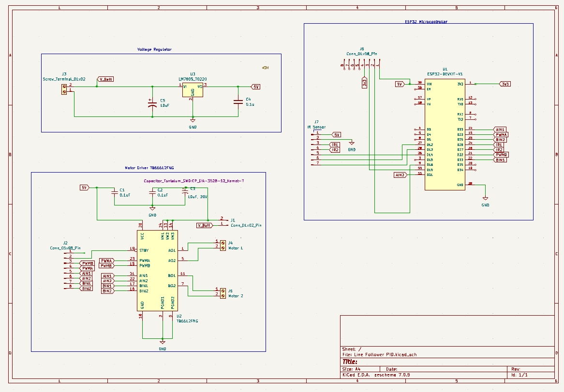Select the LM7805_T0220 regulator symbol U3
The height and width of the screenshot is (392, 564).
tap(193, 89)
